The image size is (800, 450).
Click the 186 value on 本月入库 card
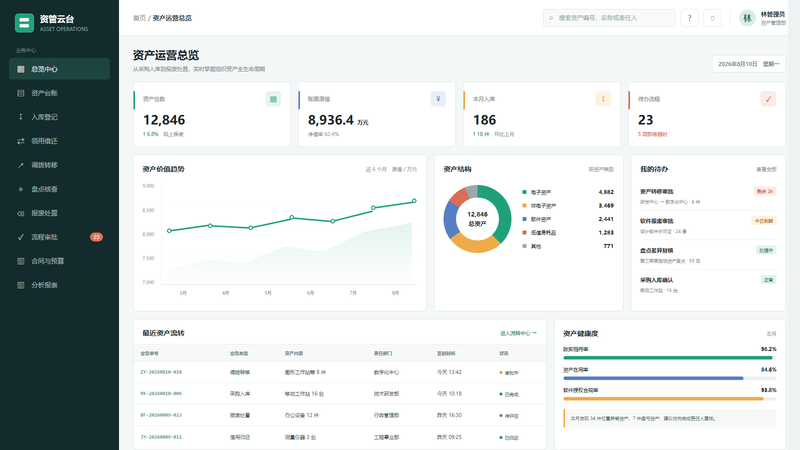pyautogui.click(x=484, y=120)
